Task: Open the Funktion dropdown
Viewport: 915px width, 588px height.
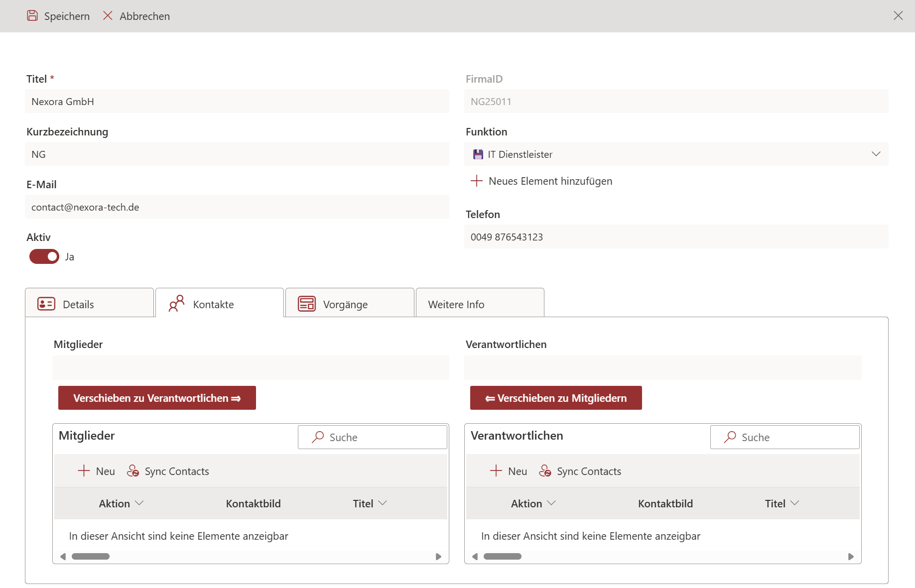Action: click(876, 154)
